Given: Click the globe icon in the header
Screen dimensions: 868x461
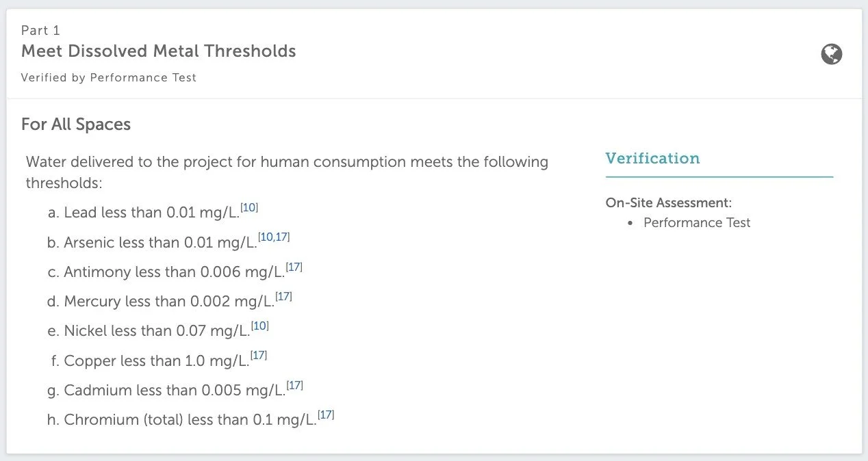Looking at the screenshot, I should [x=831, y=54].
